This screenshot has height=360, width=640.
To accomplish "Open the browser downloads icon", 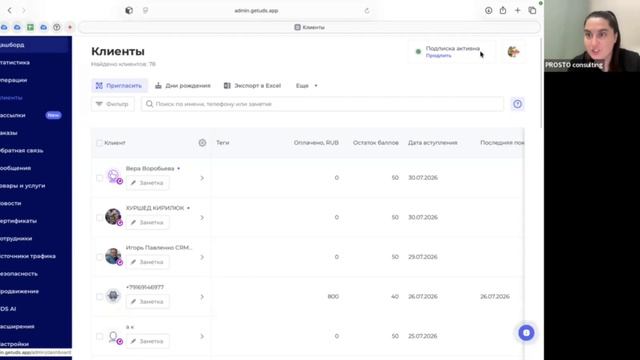I will coord(489,11).
